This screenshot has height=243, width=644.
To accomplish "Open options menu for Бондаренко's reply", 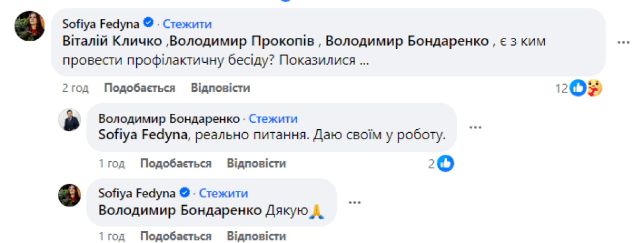I will (475, 127).
